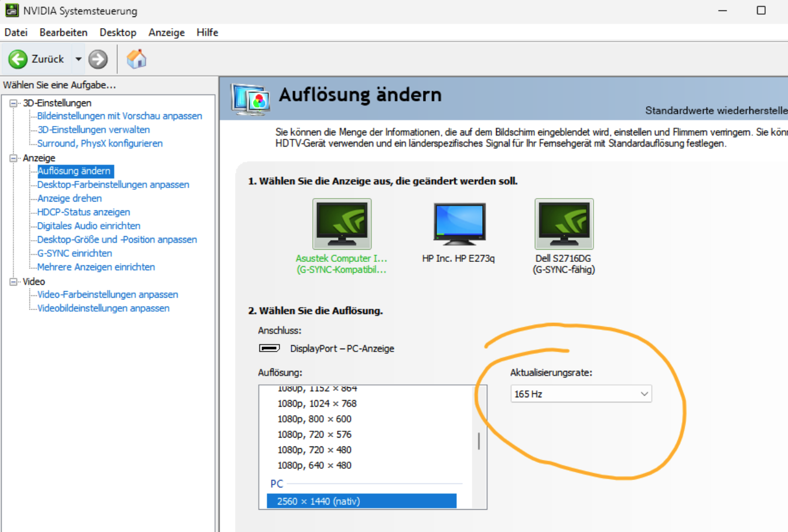
Task: Open HDCP-Status anzeigen
Action: pyautogui.click(x=83, y=212)
